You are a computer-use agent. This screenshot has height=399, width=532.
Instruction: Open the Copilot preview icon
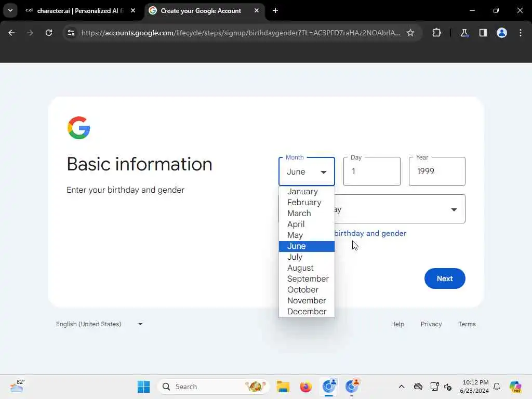515,387
